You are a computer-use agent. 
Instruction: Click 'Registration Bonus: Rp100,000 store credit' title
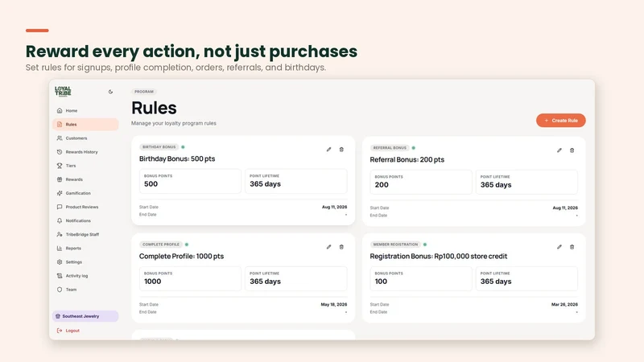coord(438,256)
